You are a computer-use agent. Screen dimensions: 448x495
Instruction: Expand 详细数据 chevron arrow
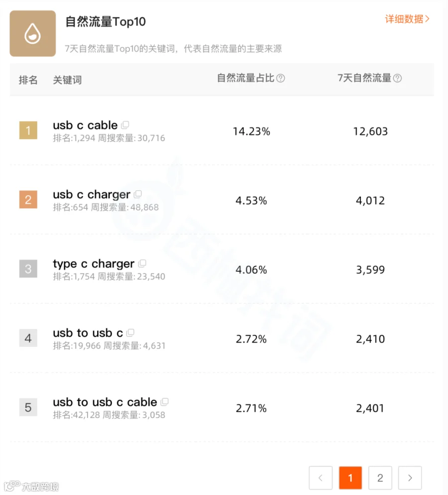coord(427,19)
